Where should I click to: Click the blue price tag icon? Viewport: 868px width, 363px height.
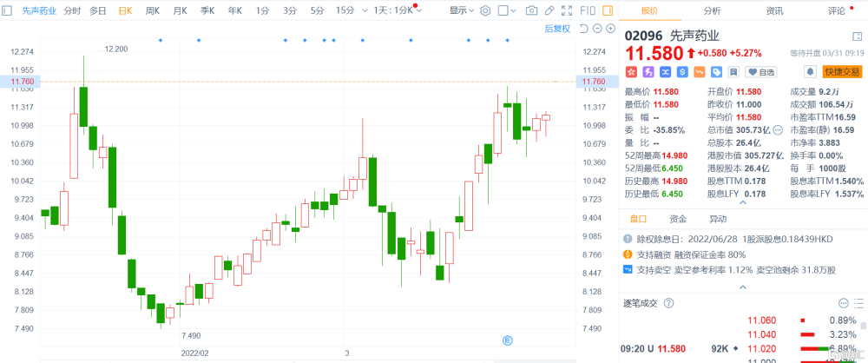click(717, 72)
